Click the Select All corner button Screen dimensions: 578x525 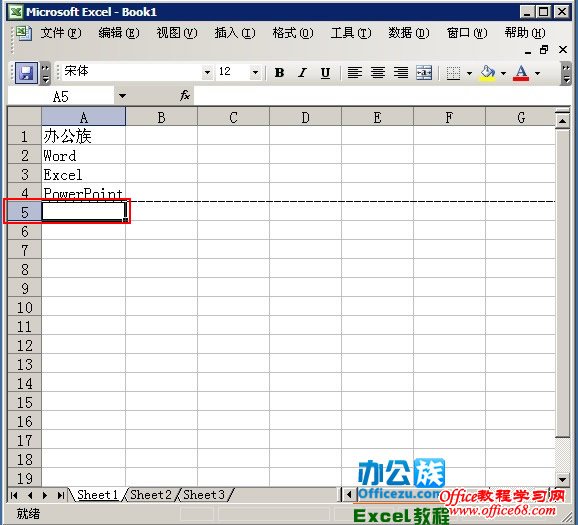coord(25,117)
